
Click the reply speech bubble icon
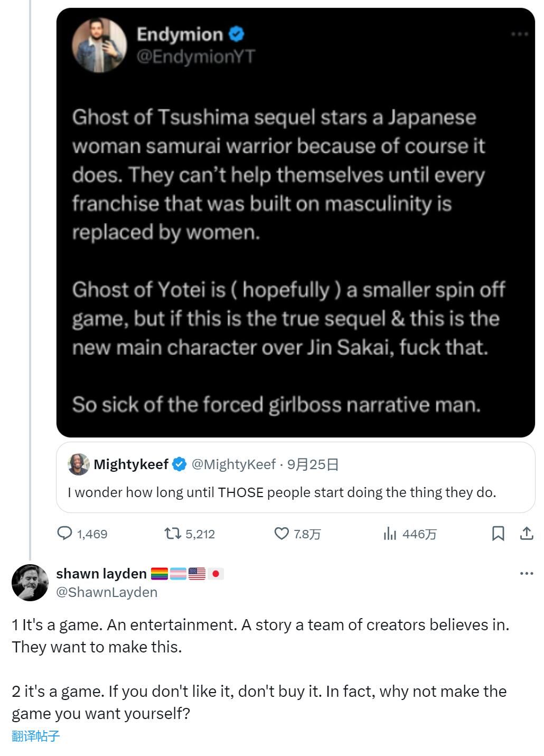tap(64, 534)
